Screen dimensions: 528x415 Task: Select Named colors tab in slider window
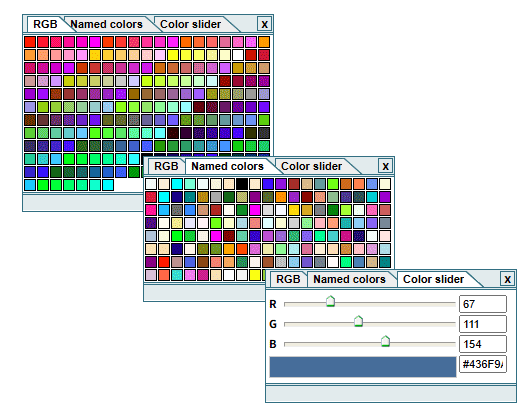pyautogui.click(x=350, y=279)
